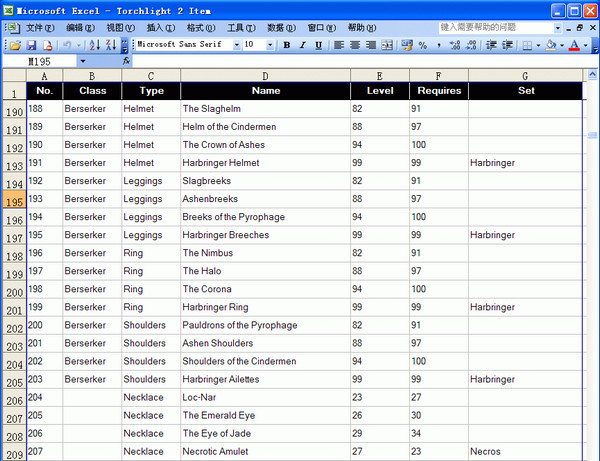
Task: Select cell 'Harbringer Helmet'
Action: pyautogui.click(x=265, y=163)
